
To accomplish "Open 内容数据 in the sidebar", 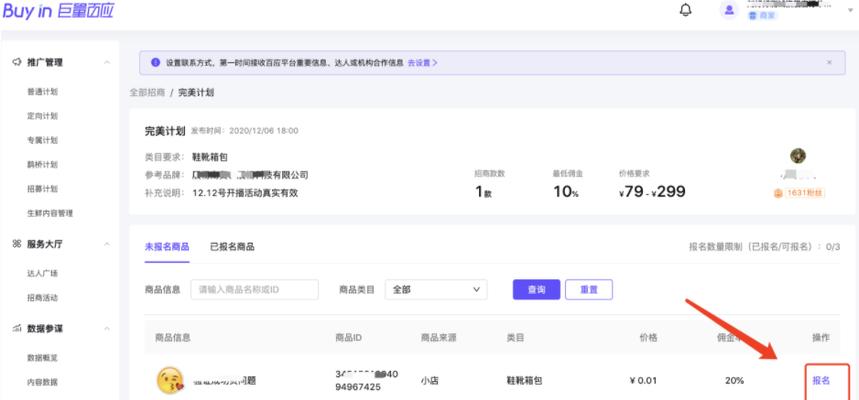I will pos(42,382).
